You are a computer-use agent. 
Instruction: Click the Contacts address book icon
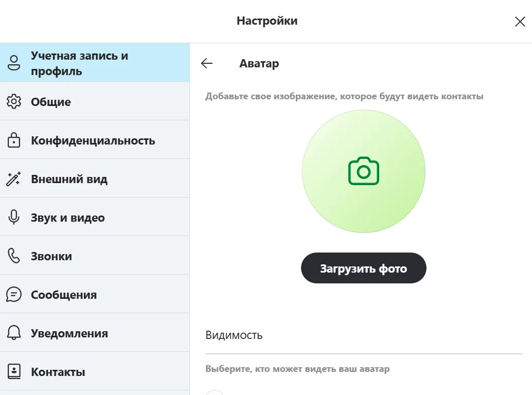tap(14, 371)
